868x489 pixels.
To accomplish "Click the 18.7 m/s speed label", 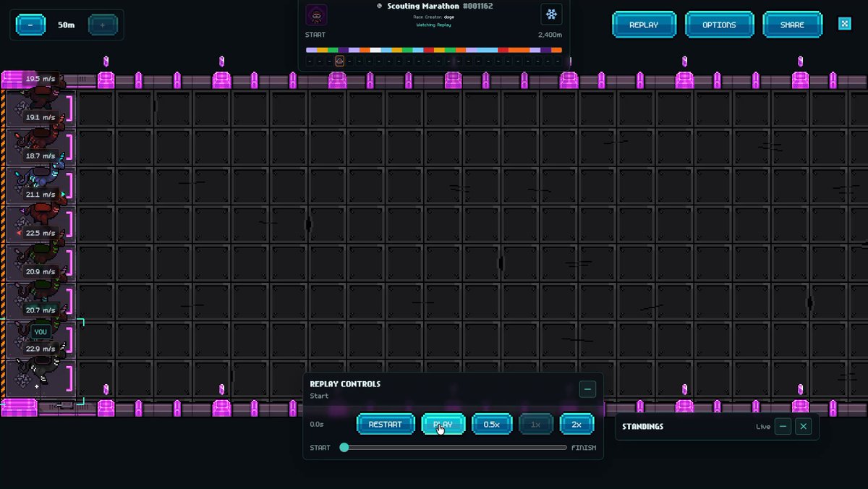I will point(41,156).
